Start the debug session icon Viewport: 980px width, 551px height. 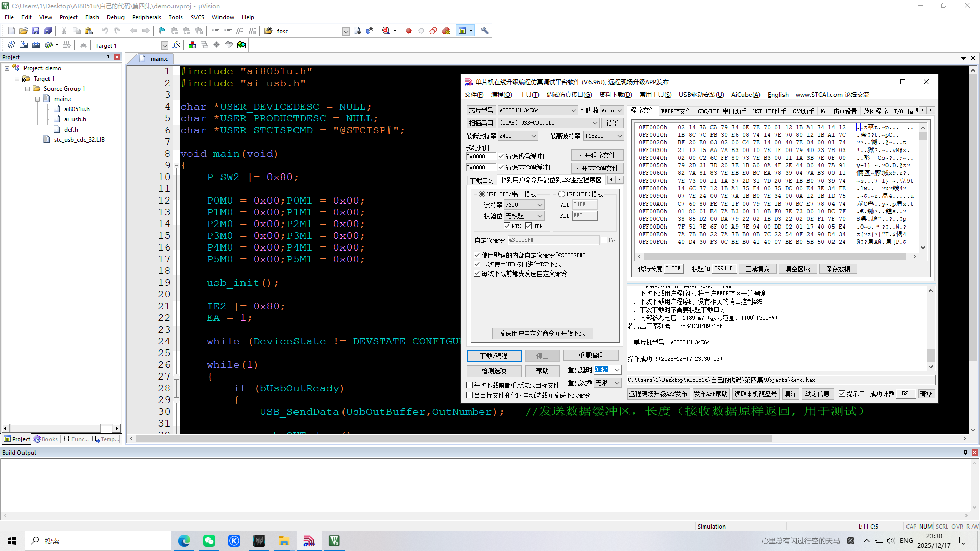(x=386, y=31)
